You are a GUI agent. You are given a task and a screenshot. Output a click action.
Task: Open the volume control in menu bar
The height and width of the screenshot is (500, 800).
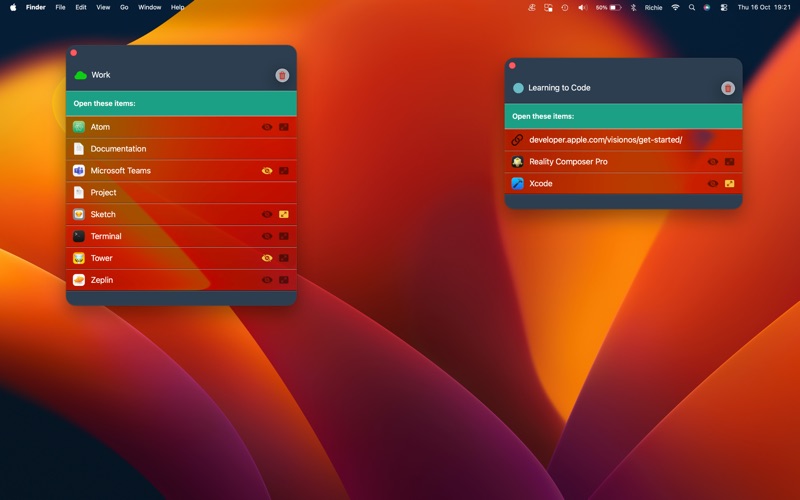[583, 8]
